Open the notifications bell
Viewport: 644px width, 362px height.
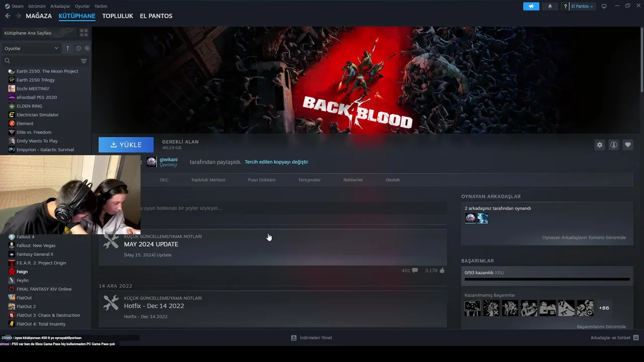pos(549,6)
